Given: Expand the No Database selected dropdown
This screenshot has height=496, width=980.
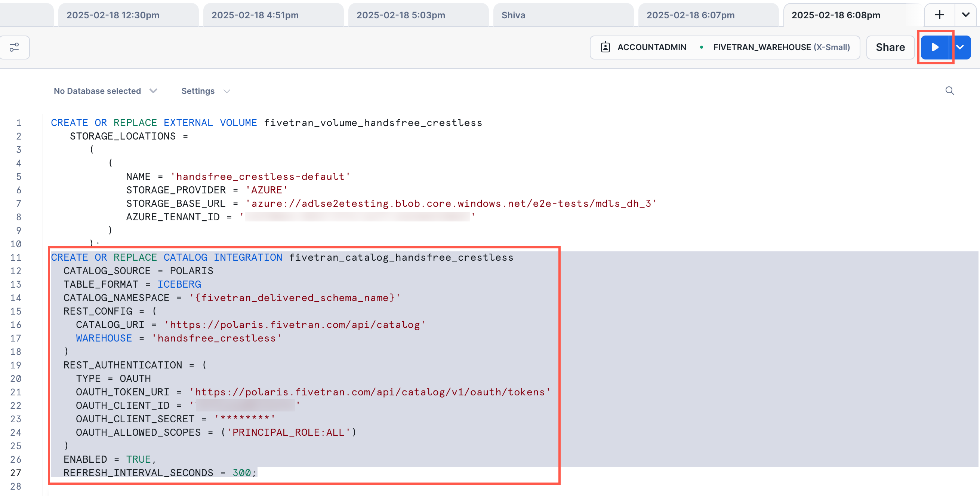Looking at the screenshot, I should tap(105, 91).
